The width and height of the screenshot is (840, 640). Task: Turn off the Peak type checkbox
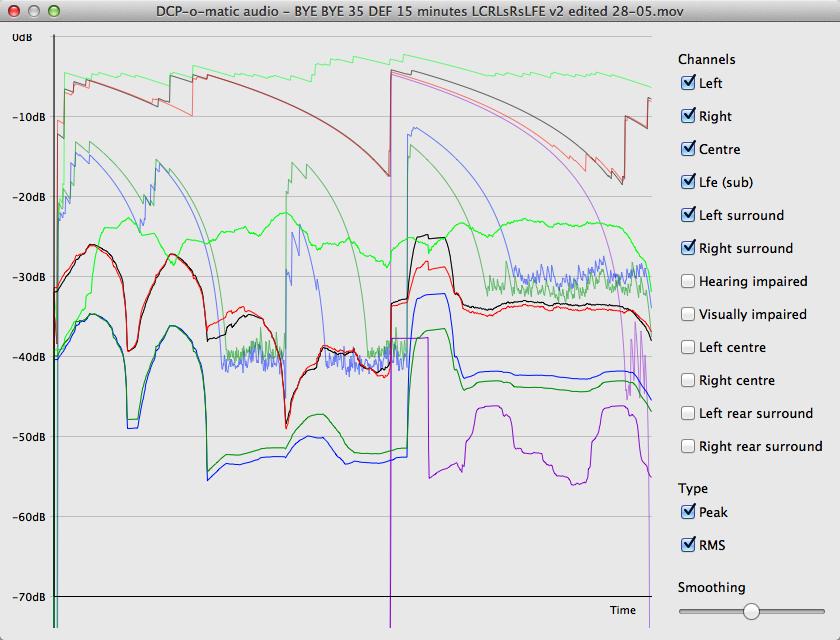(x=688, y=512)
